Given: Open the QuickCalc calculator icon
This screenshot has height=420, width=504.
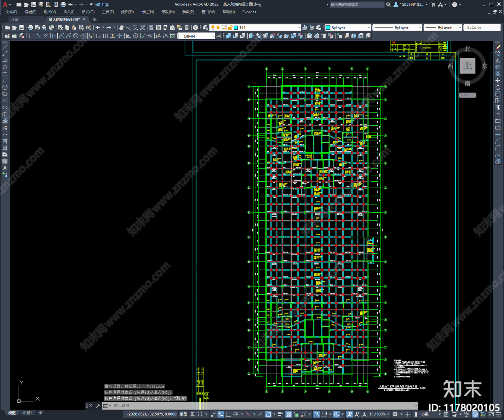Looking at the screenshot, I should 186,28.
